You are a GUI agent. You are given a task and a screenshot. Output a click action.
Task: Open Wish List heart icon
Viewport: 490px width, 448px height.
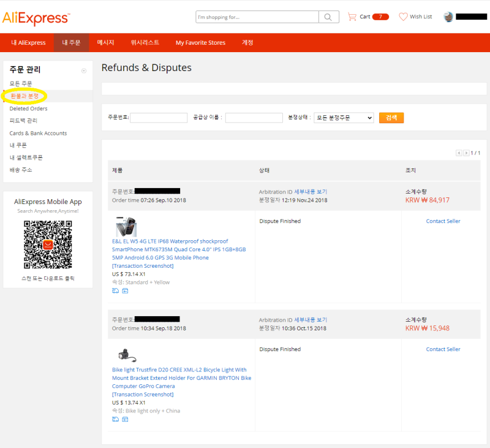[403, 17]
